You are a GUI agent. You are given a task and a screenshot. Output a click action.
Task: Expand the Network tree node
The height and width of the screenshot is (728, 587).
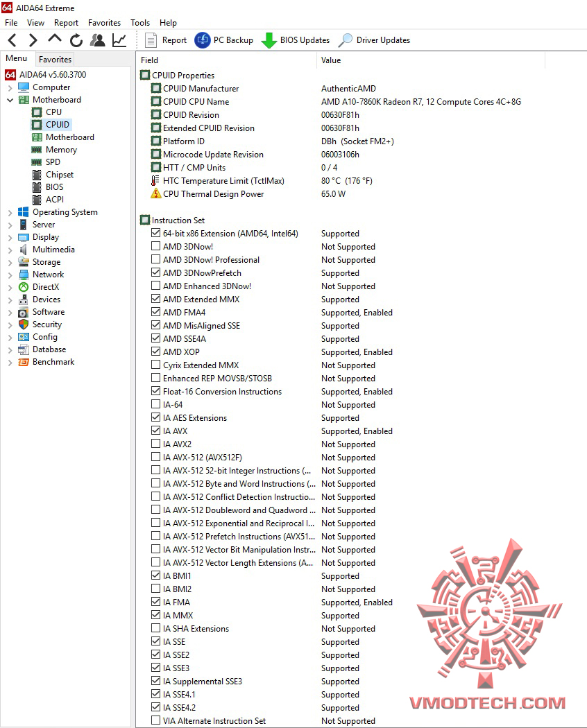pyautogui.click(x=10, y=275)
